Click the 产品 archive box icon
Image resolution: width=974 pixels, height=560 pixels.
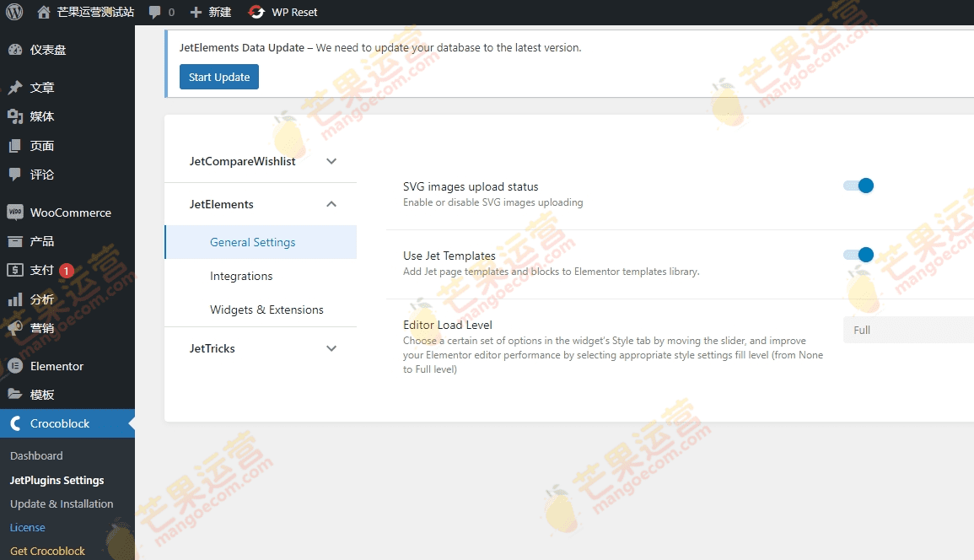pyautogui.click(x=15, y=241)
